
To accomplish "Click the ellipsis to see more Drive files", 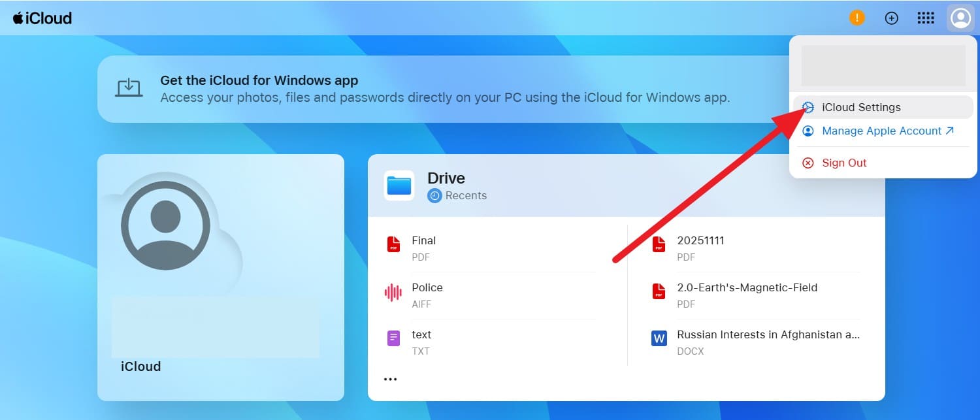I will coord(390,379).
